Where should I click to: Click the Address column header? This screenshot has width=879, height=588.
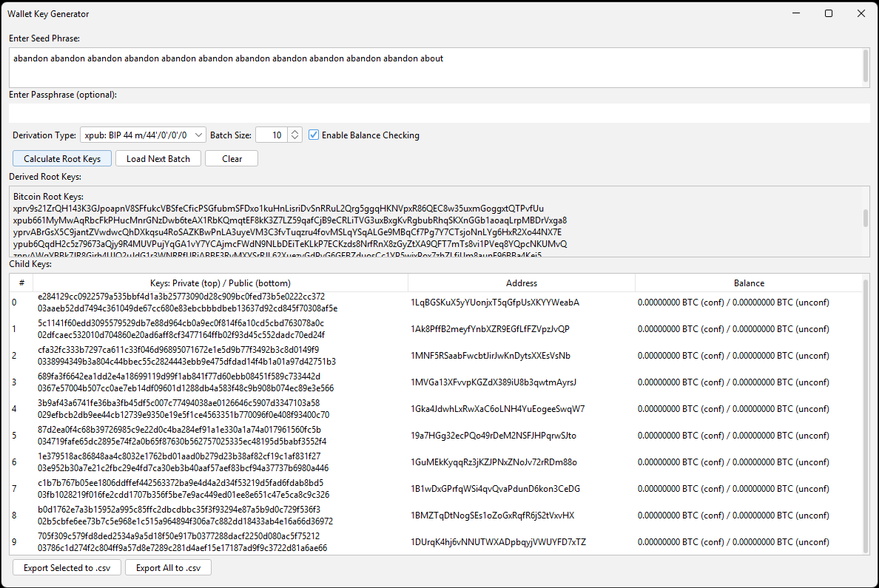pos(521,283)
